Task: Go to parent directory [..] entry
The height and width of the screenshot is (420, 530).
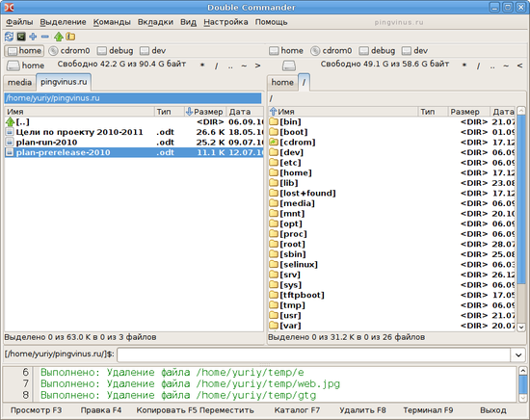Action: coord(134,122)
